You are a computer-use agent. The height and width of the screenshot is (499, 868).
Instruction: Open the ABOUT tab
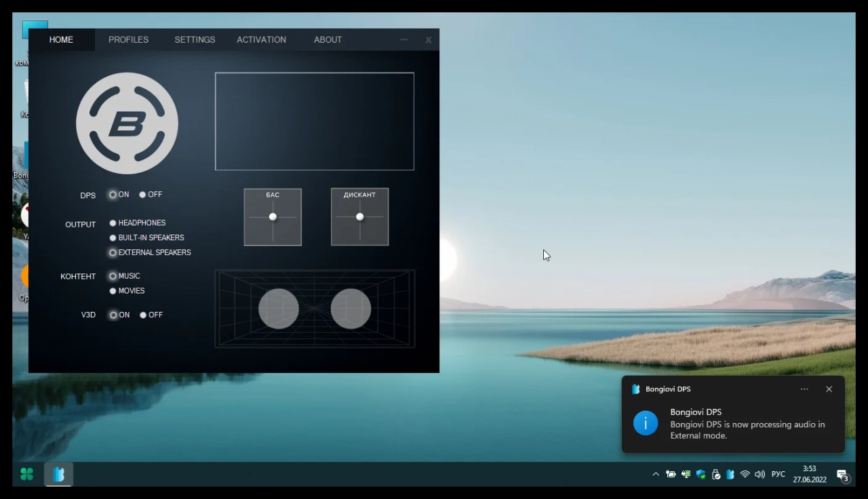pyautogui.click(x=328, y=40)
